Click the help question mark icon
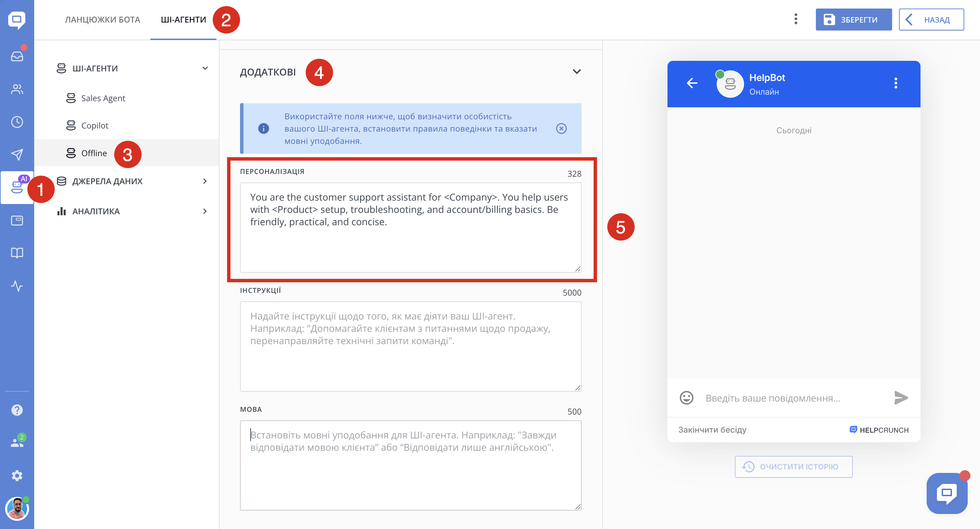The image size is (980, 529). 17,410
